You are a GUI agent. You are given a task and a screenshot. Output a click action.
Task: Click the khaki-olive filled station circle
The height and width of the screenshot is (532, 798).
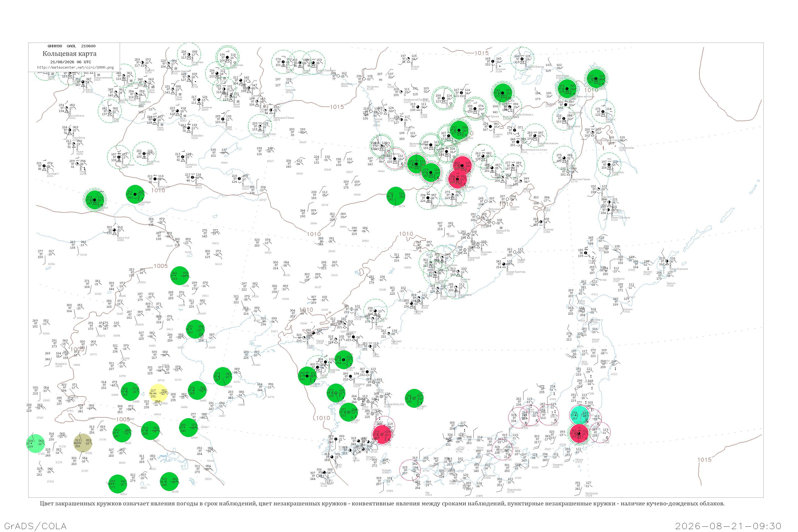[83, 443]
